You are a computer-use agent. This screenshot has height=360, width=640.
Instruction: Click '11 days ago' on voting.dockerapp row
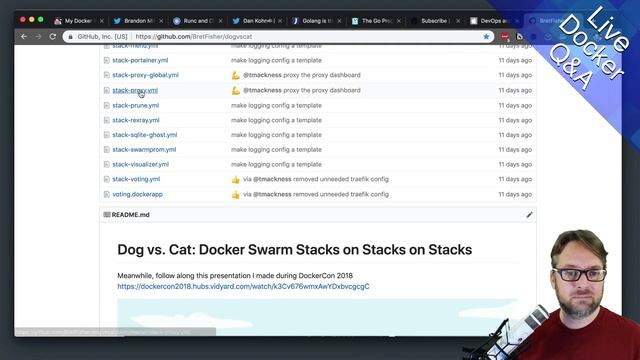515,194
